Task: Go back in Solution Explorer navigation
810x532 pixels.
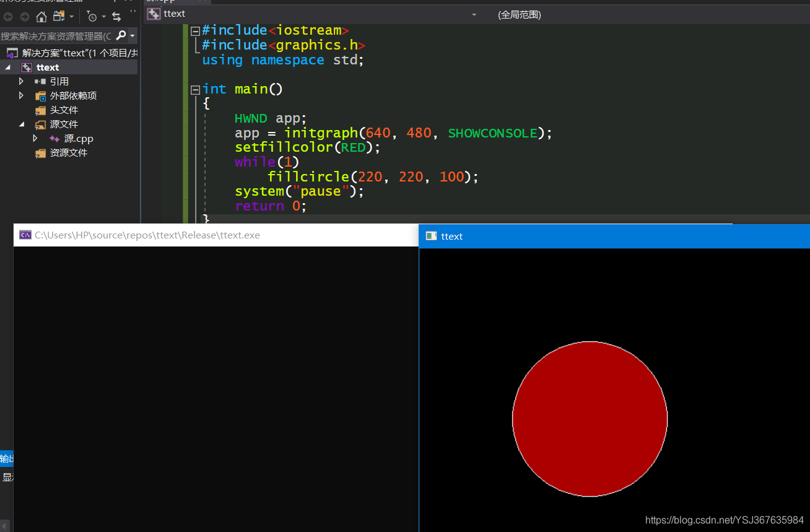Action: coord(9,17)
